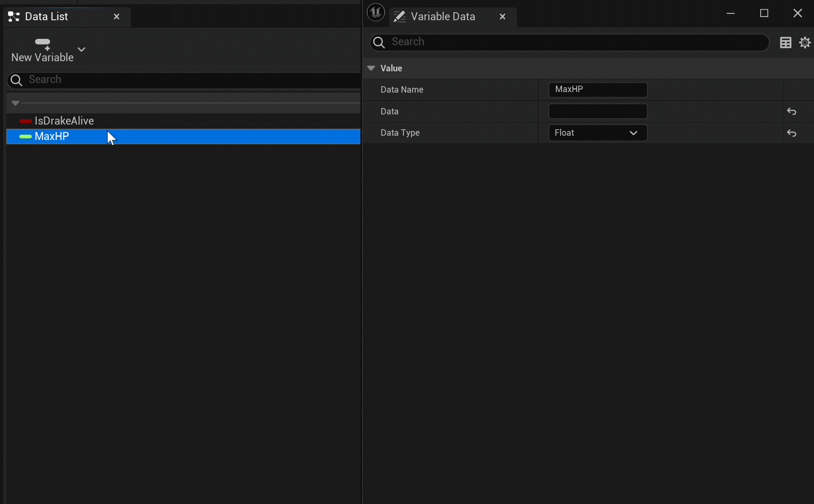This screenshot has width=814, height=504.
Task: Click the Unreal Engine logo icon
Action: point(376,12)
